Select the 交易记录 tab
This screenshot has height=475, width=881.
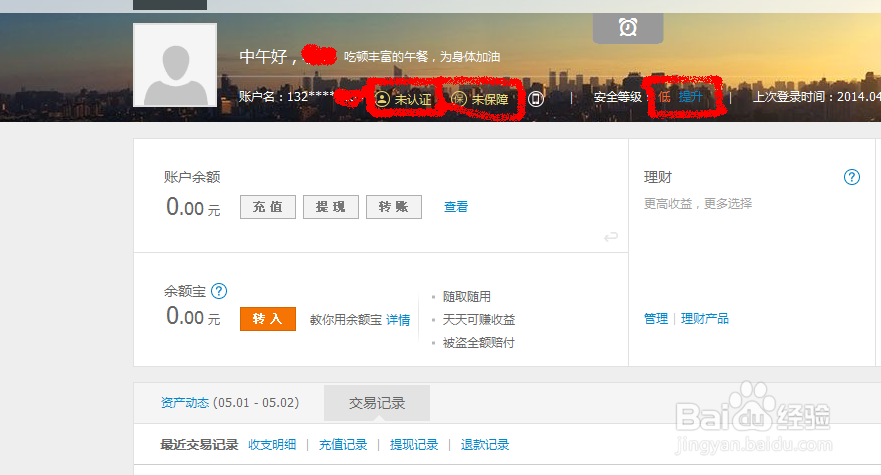tap(377, 403)
